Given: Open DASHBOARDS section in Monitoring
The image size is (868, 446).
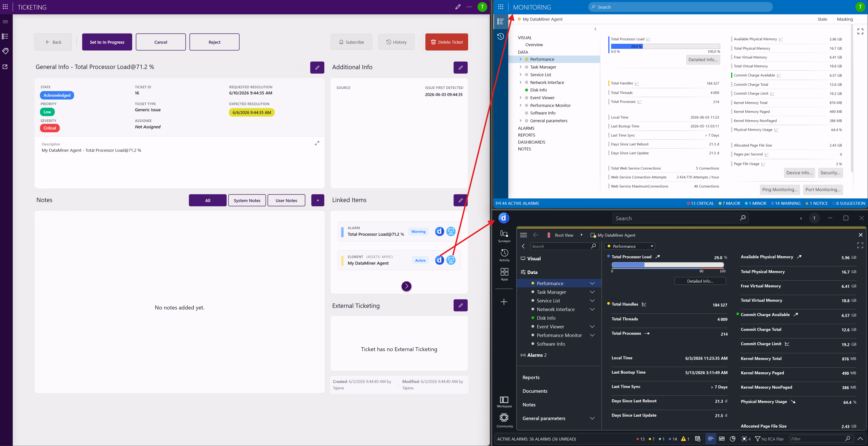Looking at the screenshot, I should click(x=531, y=142).
